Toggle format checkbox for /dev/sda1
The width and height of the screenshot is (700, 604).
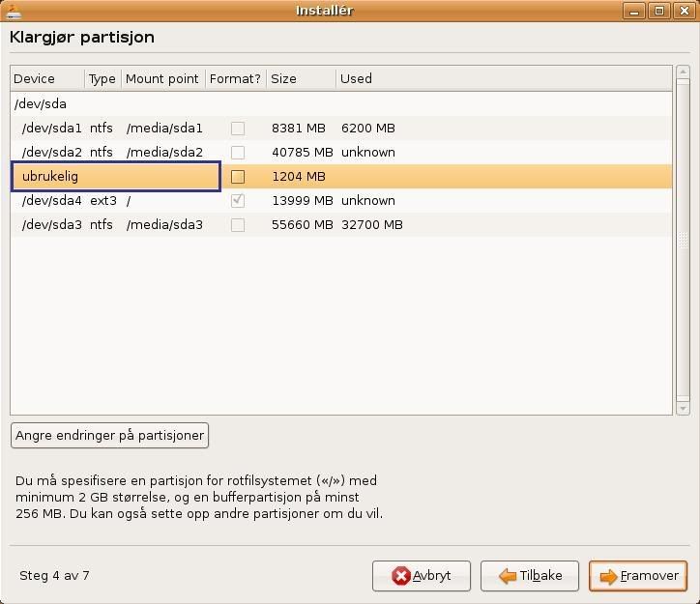(x=238, y=129)
